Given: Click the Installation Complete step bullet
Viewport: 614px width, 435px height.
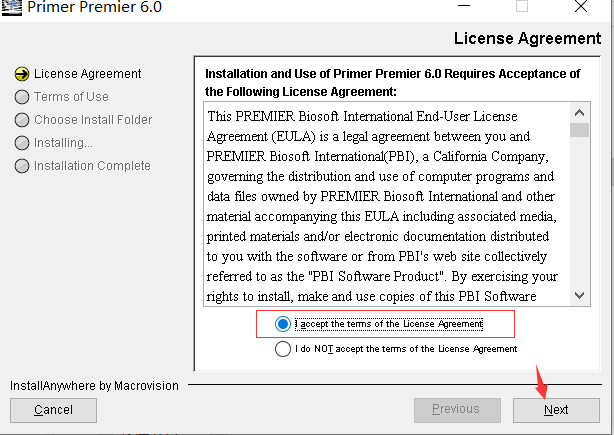Looking at the screenshot, I should pos(21,166).
